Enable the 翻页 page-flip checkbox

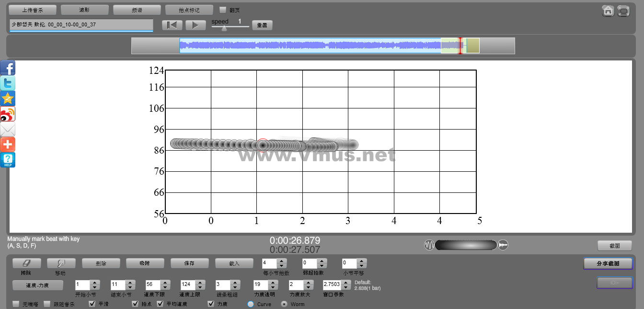[x=222, y=10]
